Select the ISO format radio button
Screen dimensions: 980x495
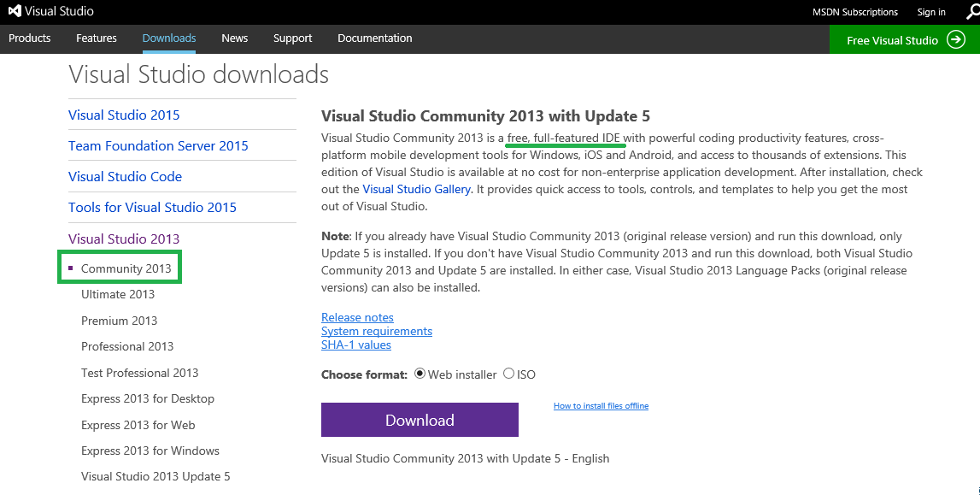click(x=509, y=374)
